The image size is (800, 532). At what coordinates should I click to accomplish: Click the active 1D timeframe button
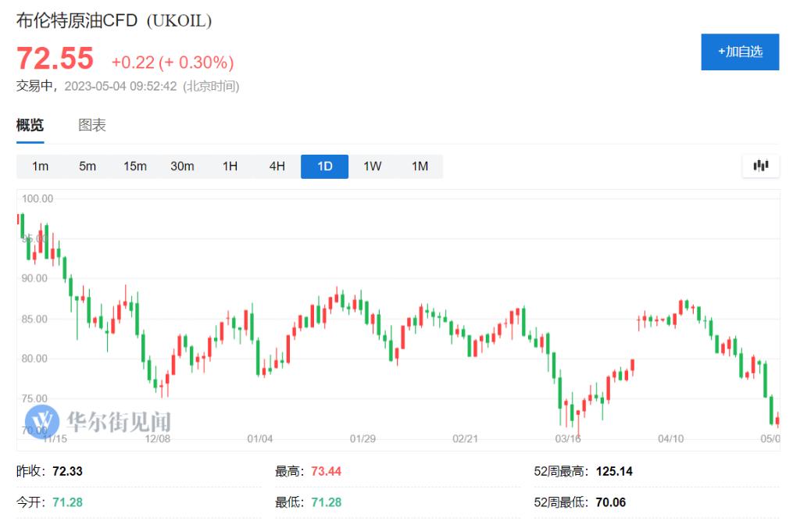[324, 166]
